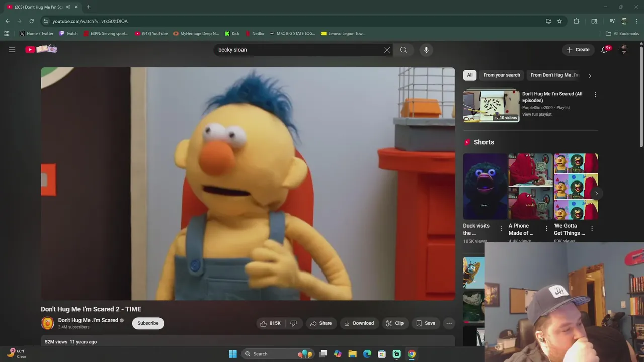Select From your search chip
Image resolution: width=644 pixels, height=362 pixels.
[502, 75]
